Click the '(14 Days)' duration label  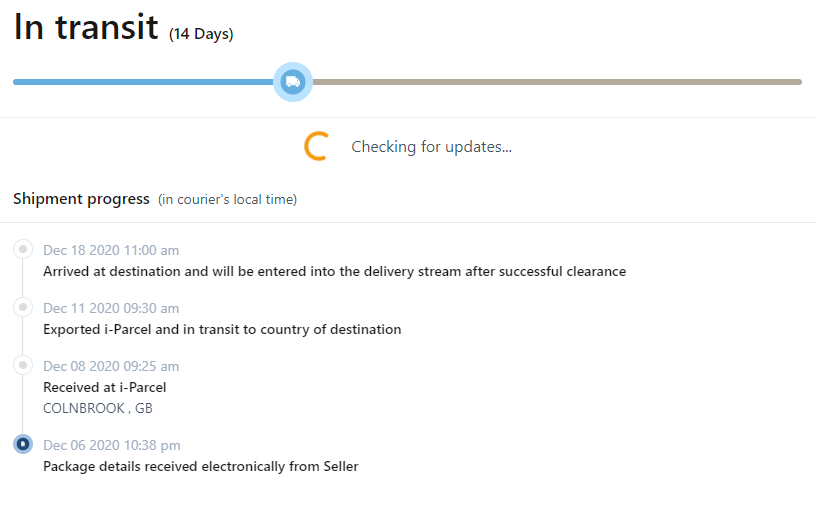[201, 34]
